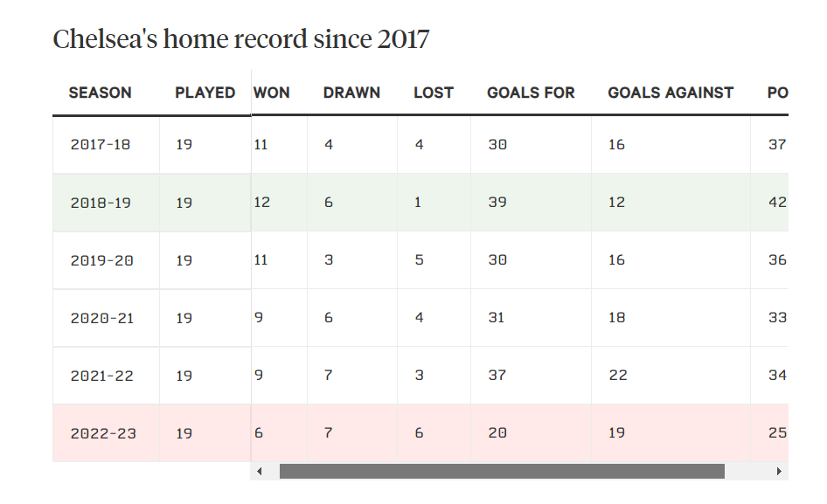Click the GOALS FOR column header
Image resolution: width=827 pixels, height=504 pixels.
[531, 93]
